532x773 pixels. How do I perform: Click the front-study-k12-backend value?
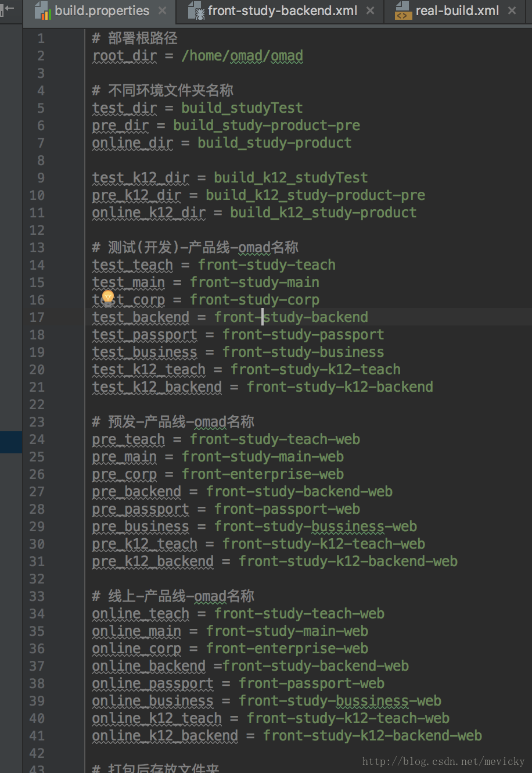point(340,387)
